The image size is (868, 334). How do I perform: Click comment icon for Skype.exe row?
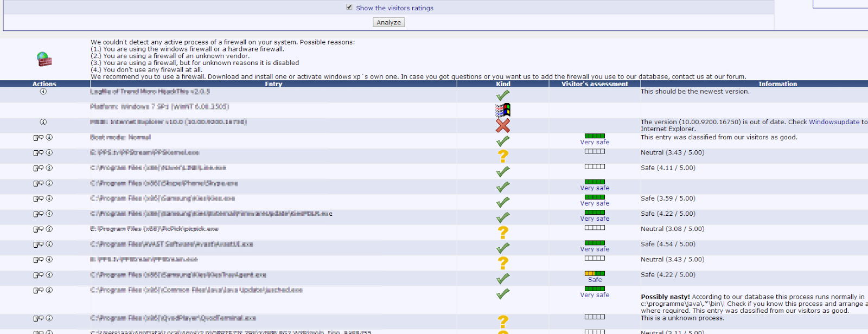point(39,183)
